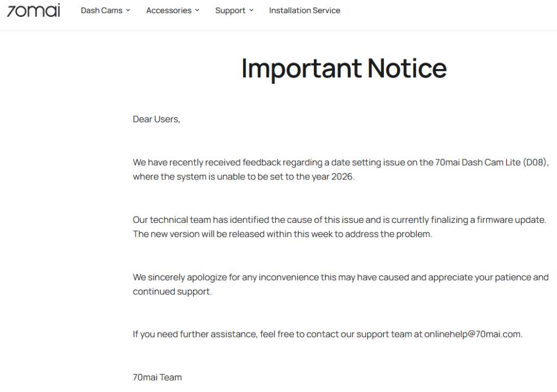Click "Our technical team has identified" text

(x=202, y=220)
